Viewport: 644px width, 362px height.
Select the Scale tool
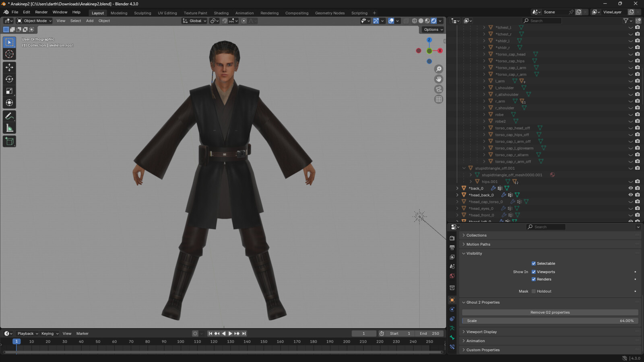(x=9, y=91)
